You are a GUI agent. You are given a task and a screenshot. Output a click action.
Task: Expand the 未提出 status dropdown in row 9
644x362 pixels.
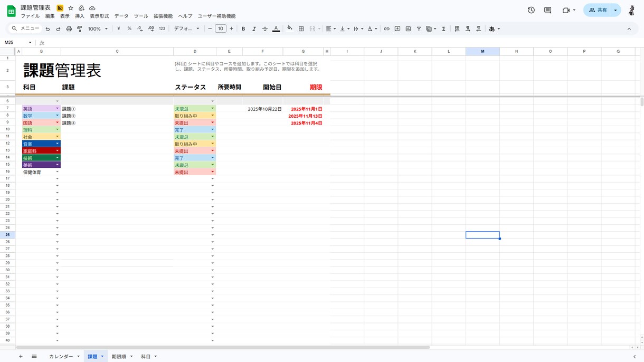(x=213, y=122)
